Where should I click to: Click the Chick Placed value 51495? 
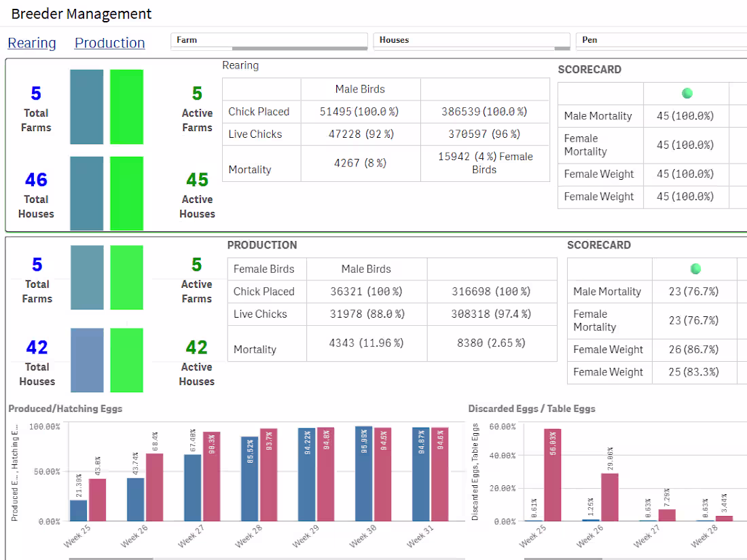coord(361,111)
